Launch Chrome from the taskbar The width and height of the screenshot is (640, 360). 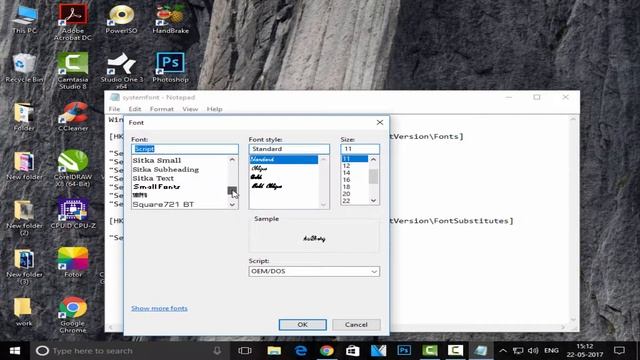click(327, 351)
